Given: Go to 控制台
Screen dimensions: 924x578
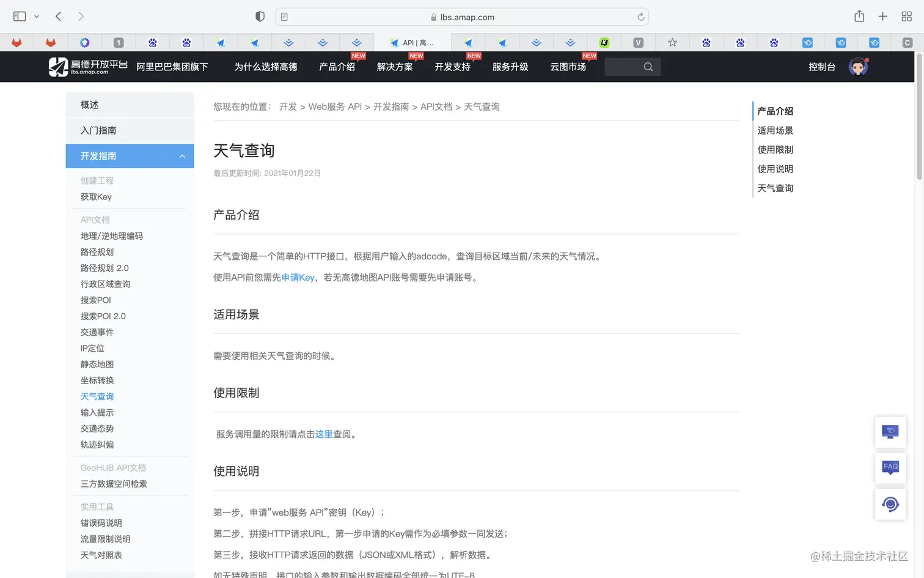Looking at the screenshot, I should (821, 67).
